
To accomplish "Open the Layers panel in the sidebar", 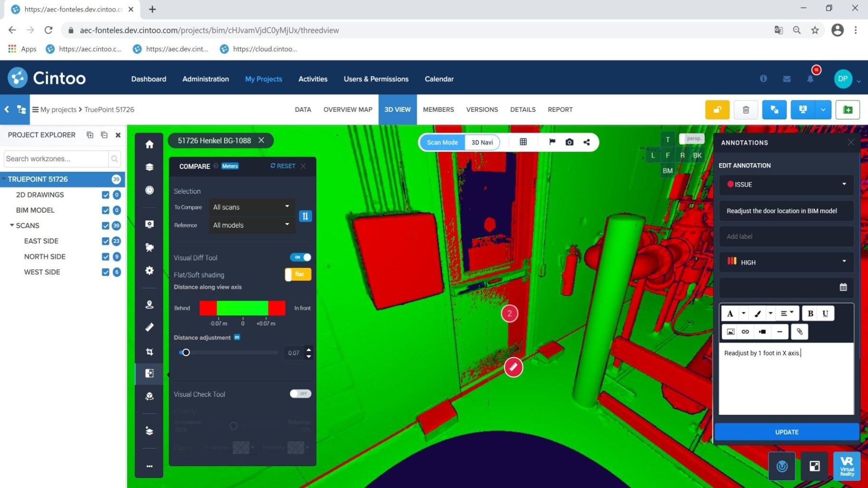I will (149, 167).
